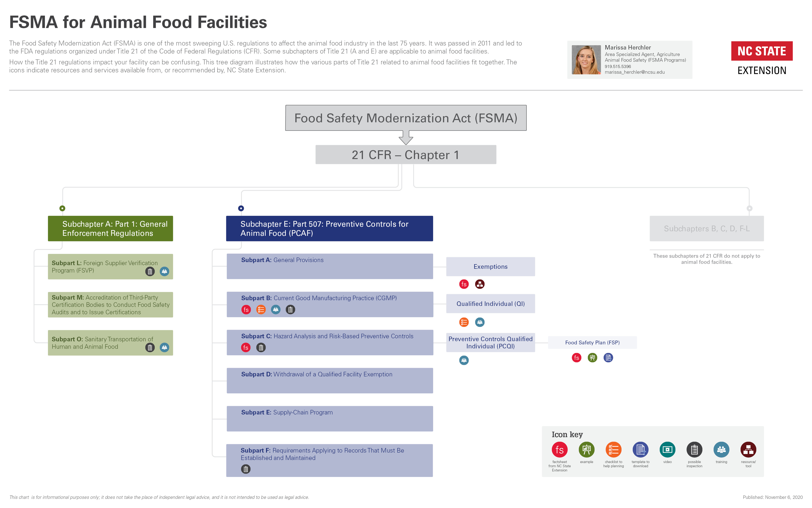The width and height of the screenshot is (812, 508).
Task: Open the example icon under Food Safety Plan
Action: (x=592, y=358)
